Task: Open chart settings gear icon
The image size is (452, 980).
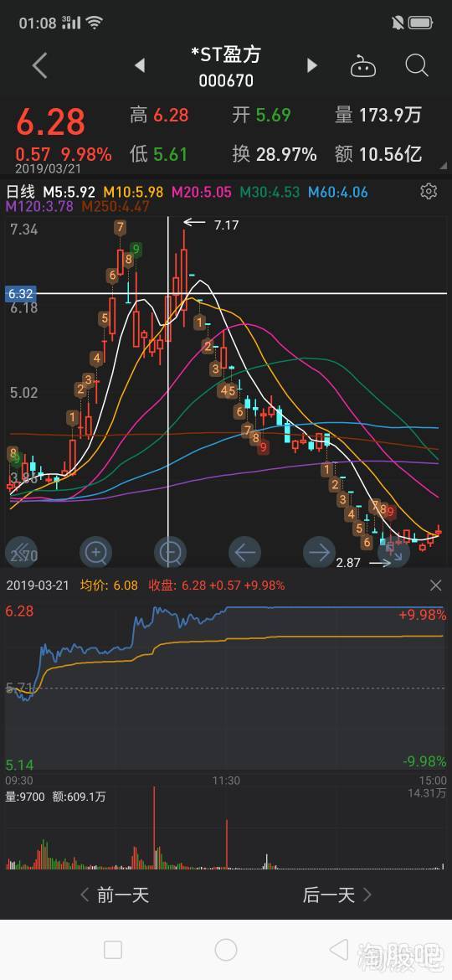Action: coord(429,191)
